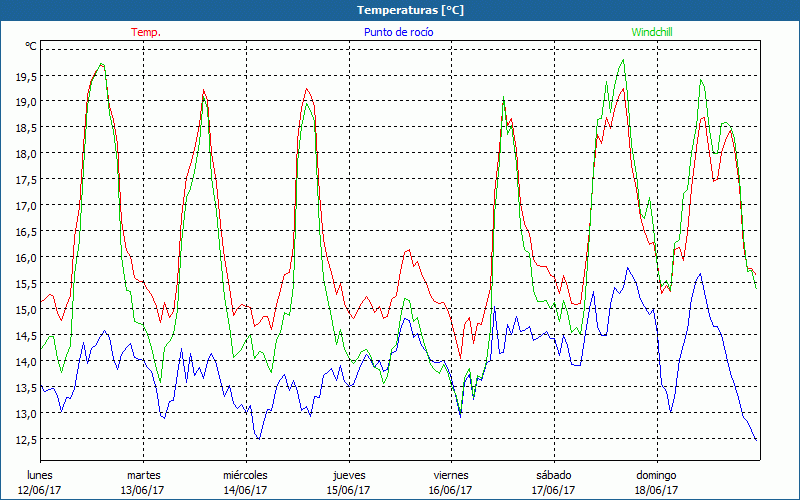The width and height of the screenshot is (800, 500).
Task: Select the lunes day label
Action: click(x=40, y=475)
